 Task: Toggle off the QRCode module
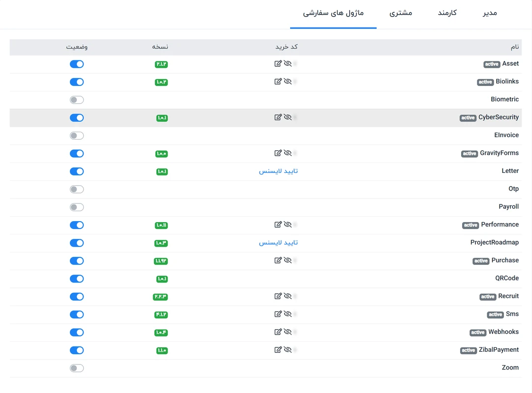click(77, 279)
